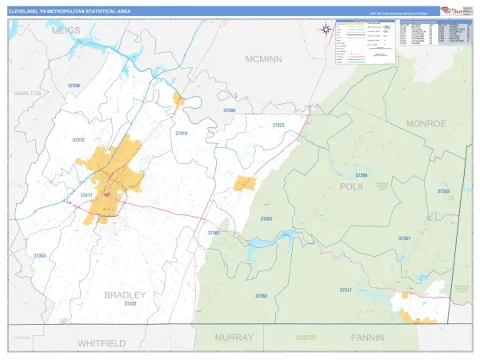Screen dimensions: 480x360
Task: Select the HAMILTON county label
Action: coord(27,93)
